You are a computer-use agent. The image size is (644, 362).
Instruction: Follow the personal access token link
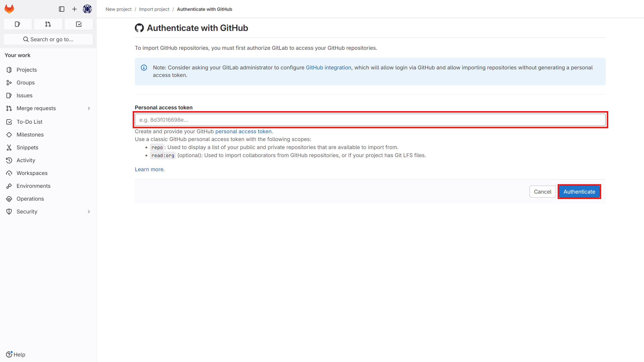[x=244, y=131]
